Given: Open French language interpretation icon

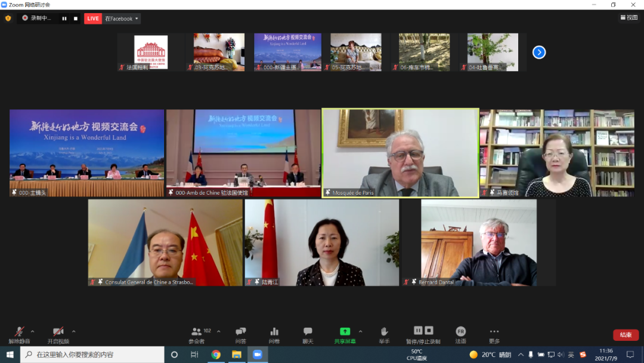Looking at the screenshot, I should pos(460,334).
